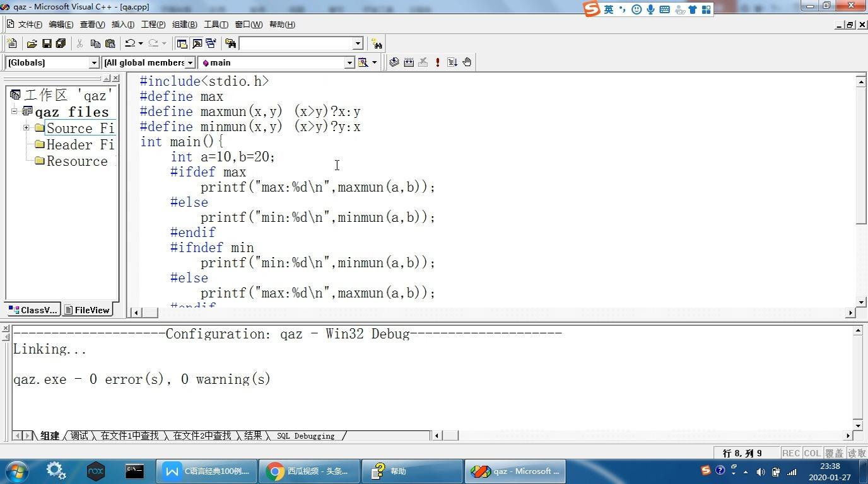Screen dimensions: 868x484
Task: Open the 帮助(H) menu
Action: coord(282,25)
